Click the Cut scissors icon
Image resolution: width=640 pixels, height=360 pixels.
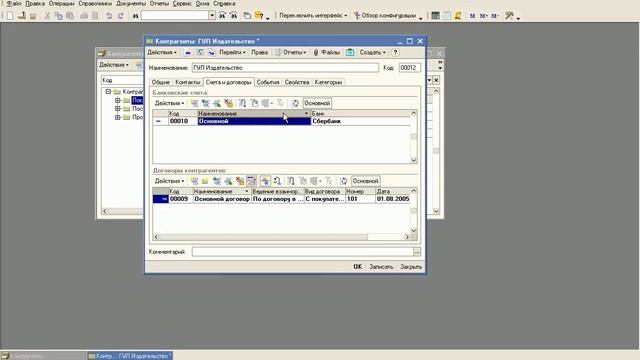47,16
